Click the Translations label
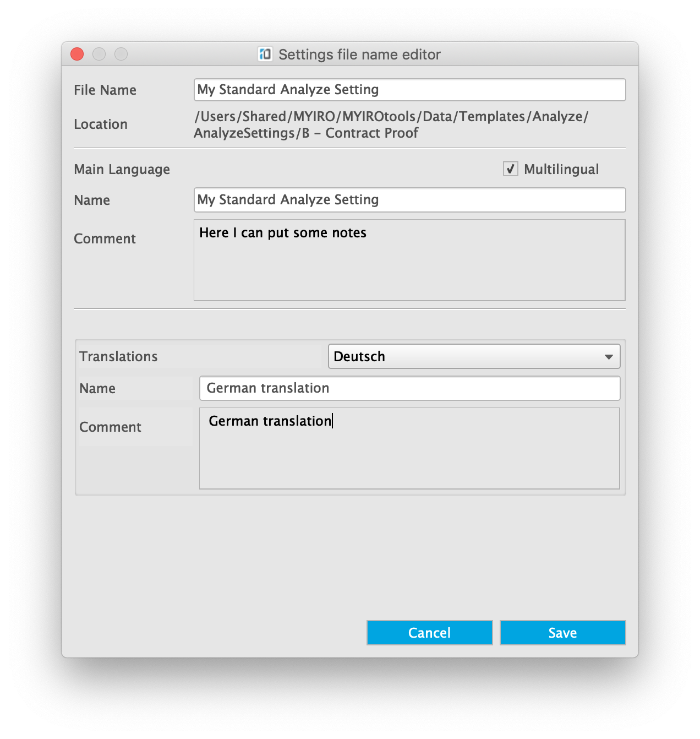Image resolution: width=700 pixels, height=739 pixels. click(x=118, y=356)
